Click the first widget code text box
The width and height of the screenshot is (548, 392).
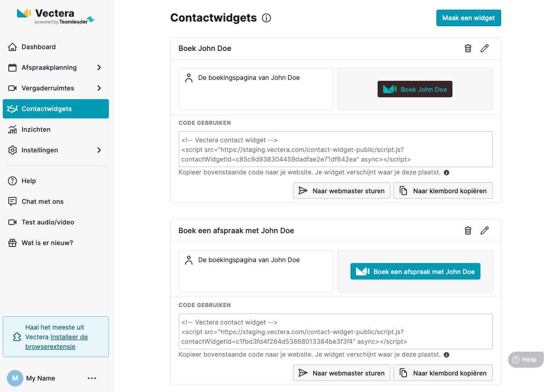click(x=335, y=150)
